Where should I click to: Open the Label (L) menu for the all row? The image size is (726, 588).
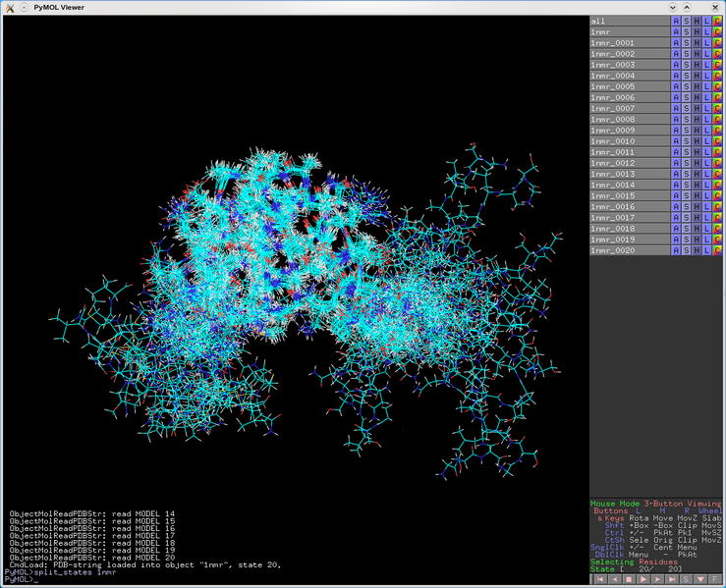706,21
